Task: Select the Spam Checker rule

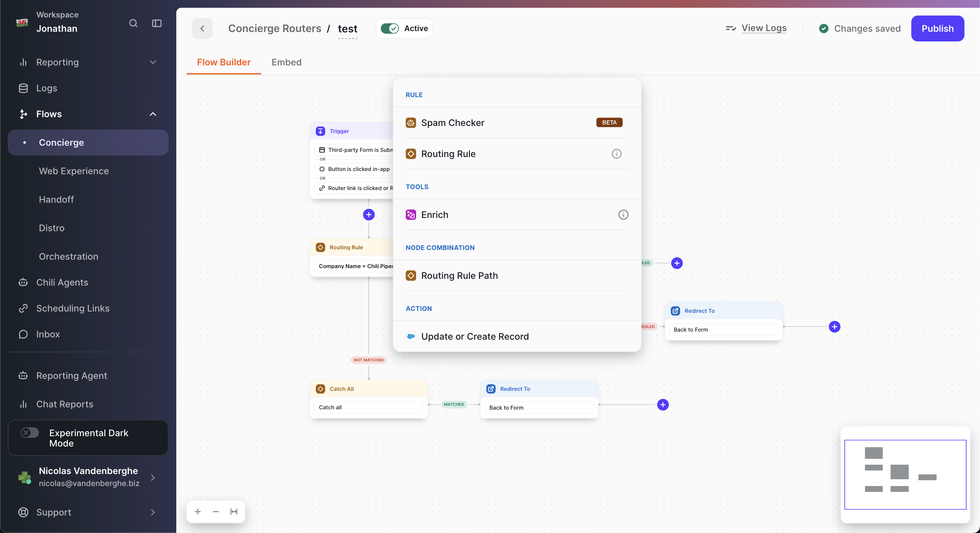Action: tap(452, 122)
